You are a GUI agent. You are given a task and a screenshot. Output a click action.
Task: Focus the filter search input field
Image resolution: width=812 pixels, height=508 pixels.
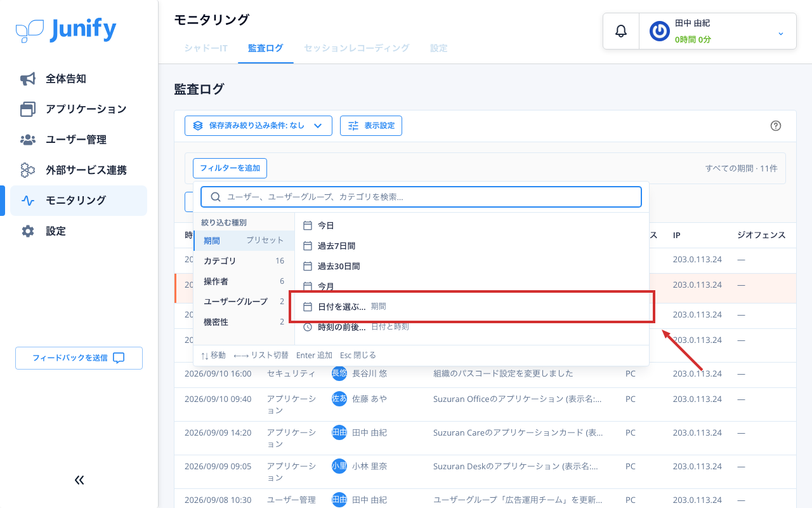[421, 197]
